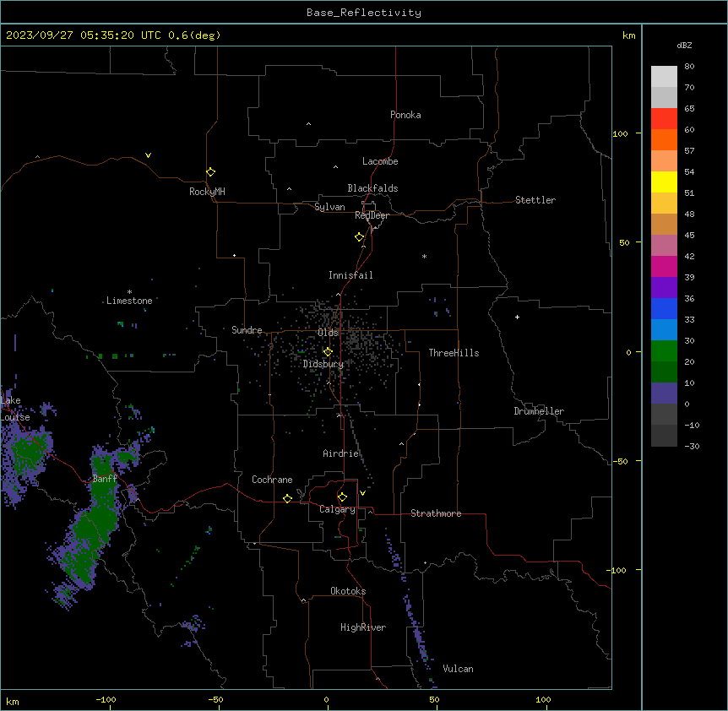The image size is (728, 711).
Task: Select the slate-blue 10 dBZ color swatch
Action: pyautogui.click(x=664, y=393)
